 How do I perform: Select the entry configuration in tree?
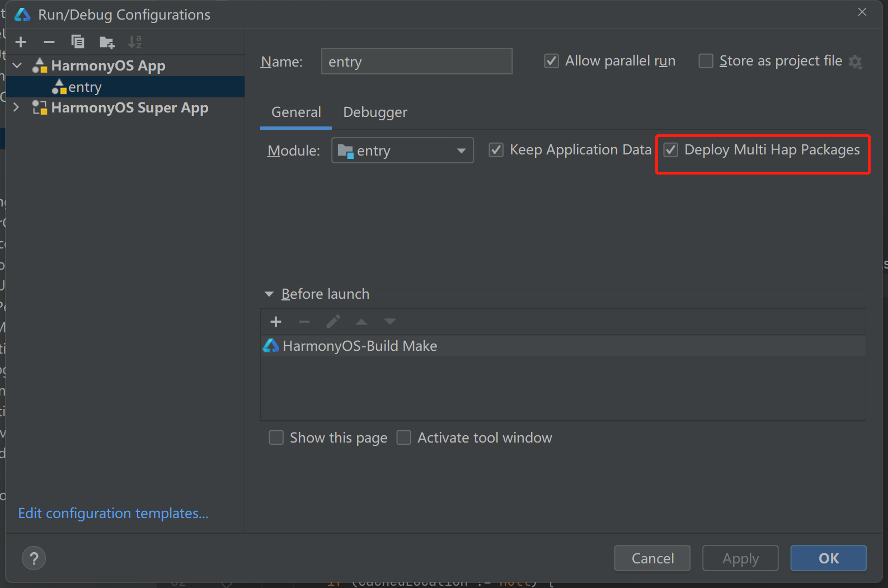click(x=126, y=87)
